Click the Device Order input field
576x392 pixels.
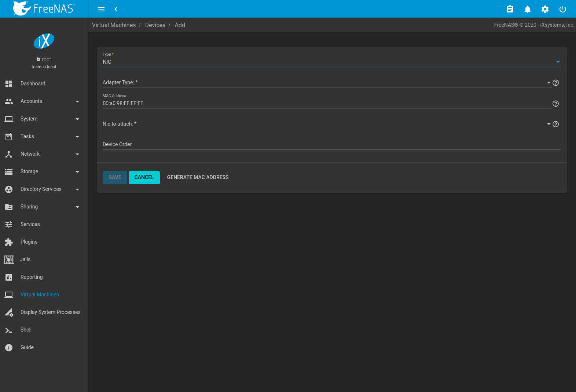(330, 145)
